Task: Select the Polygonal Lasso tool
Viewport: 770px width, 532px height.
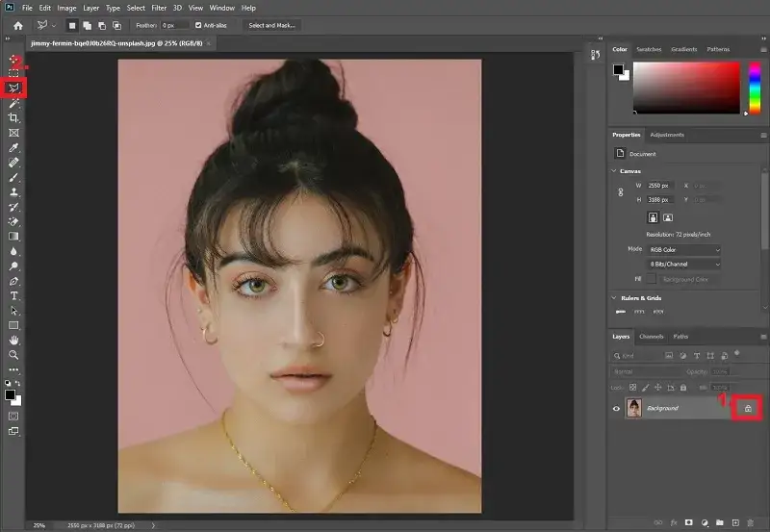Action: [x=13, y=89]
